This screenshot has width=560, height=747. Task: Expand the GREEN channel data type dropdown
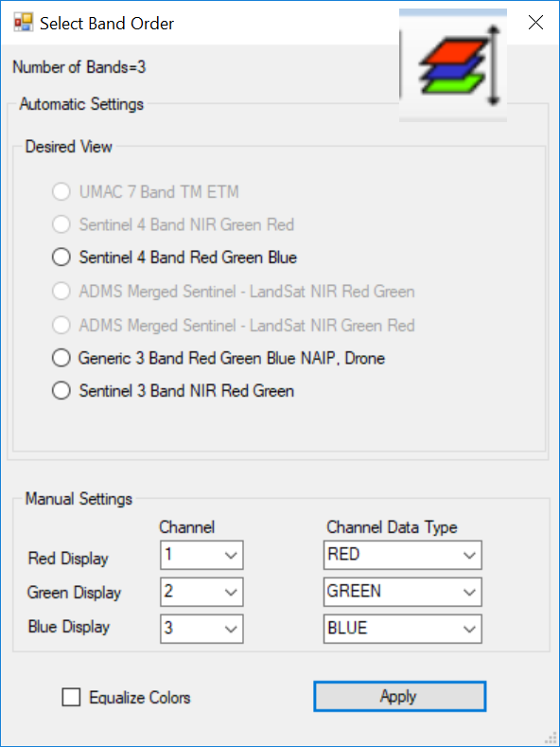coord(403,592)
